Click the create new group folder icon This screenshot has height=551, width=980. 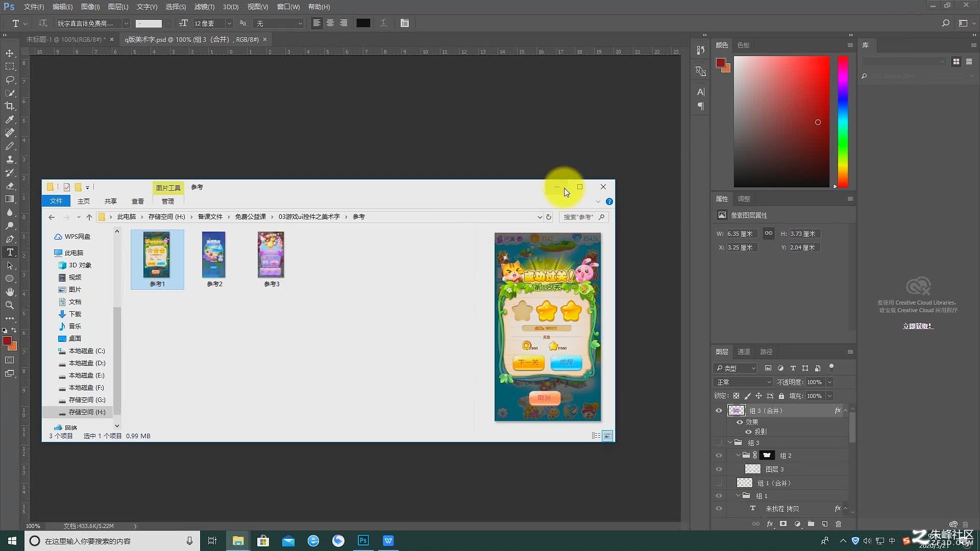pos(811,524)
